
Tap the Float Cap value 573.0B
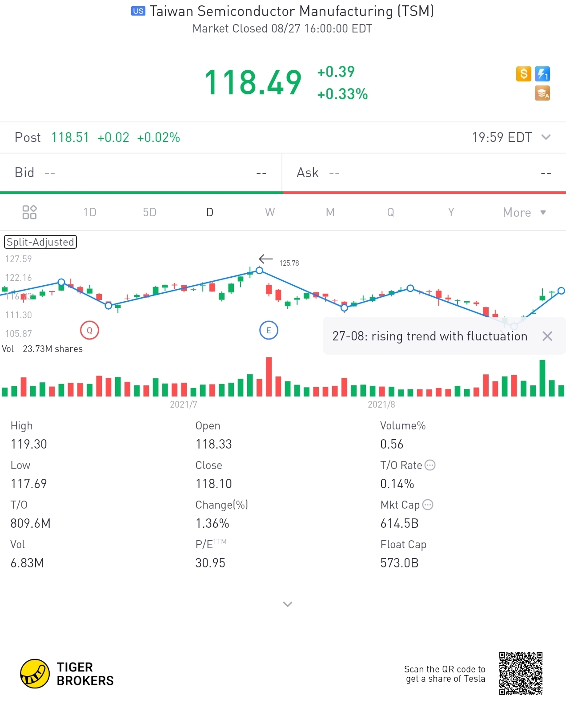click(400, 563)
